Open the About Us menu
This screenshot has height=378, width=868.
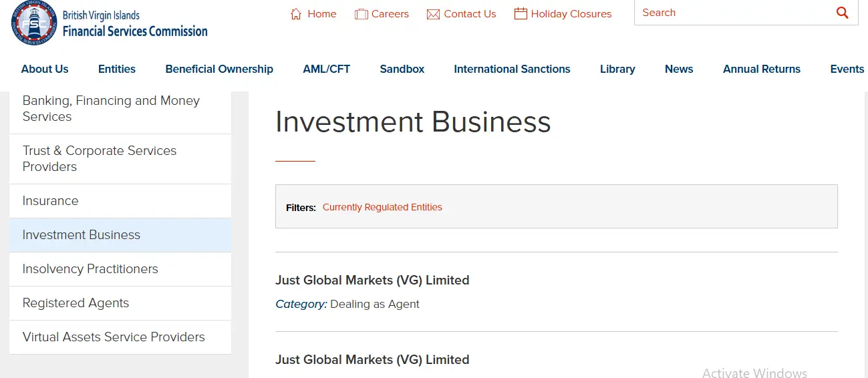pos(45,69)
